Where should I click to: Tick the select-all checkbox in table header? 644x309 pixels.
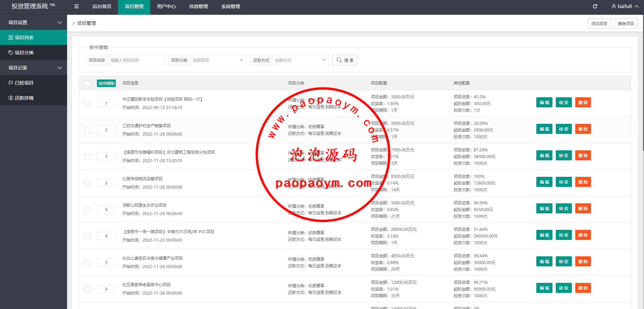(87, 84)
